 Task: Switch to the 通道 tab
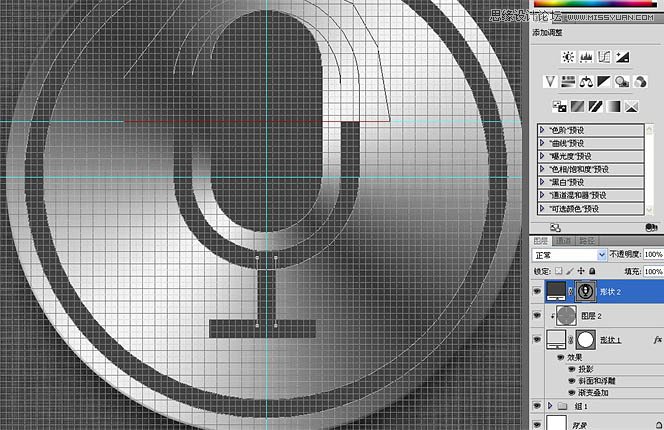point(564,241)
